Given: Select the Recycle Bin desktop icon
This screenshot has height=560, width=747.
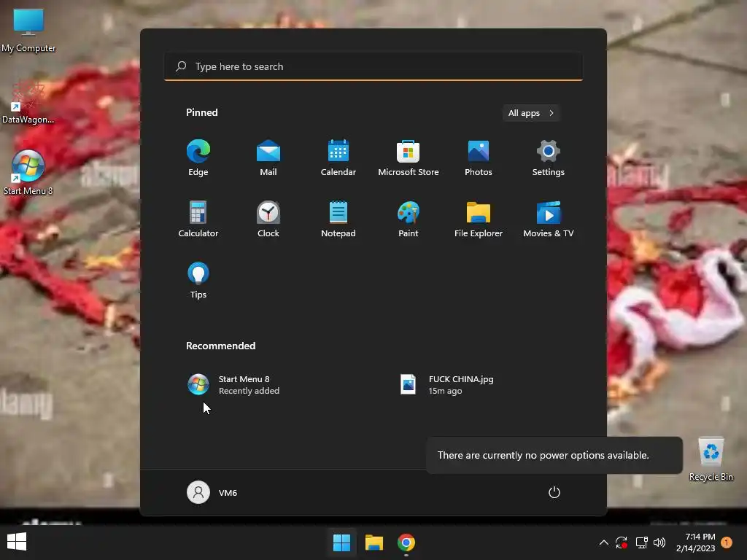Looking at the screenshot, I should pos(711,459).
